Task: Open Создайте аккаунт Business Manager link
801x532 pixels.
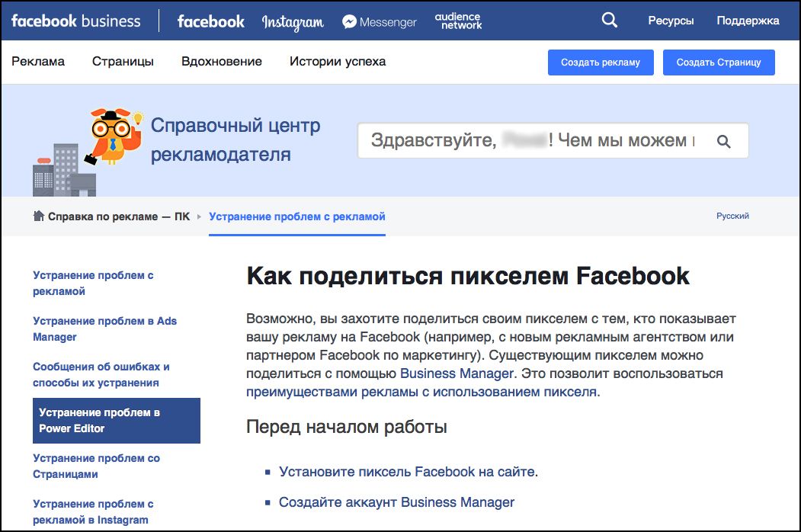Action: point(396,502)
